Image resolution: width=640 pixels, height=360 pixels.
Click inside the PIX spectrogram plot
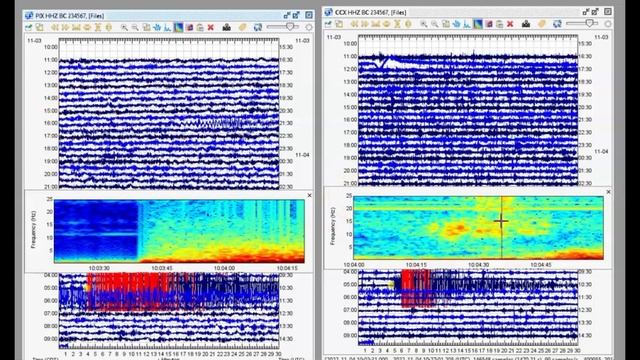179,231
